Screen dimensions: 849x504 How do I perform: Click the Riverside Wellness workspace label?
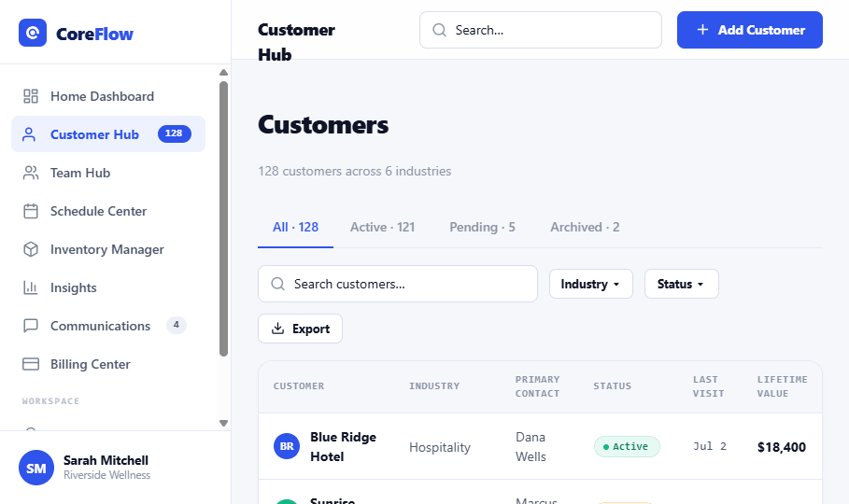pyautogui.click(x=106, y=475)
